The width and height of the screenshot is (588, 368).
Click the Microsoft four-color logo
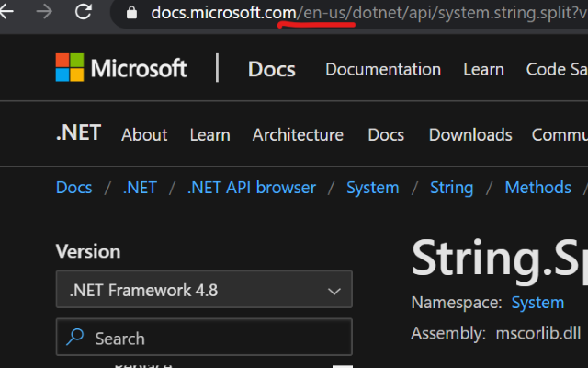pyautogui.click(x=70, y=67)
